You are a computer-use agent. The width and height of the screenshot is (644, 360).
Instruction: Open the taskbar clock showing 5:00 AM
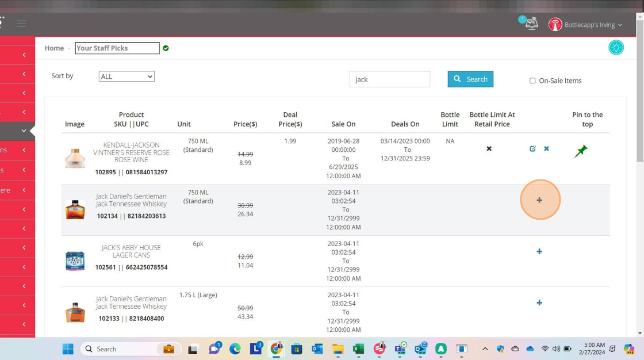(x=592, y=349)
